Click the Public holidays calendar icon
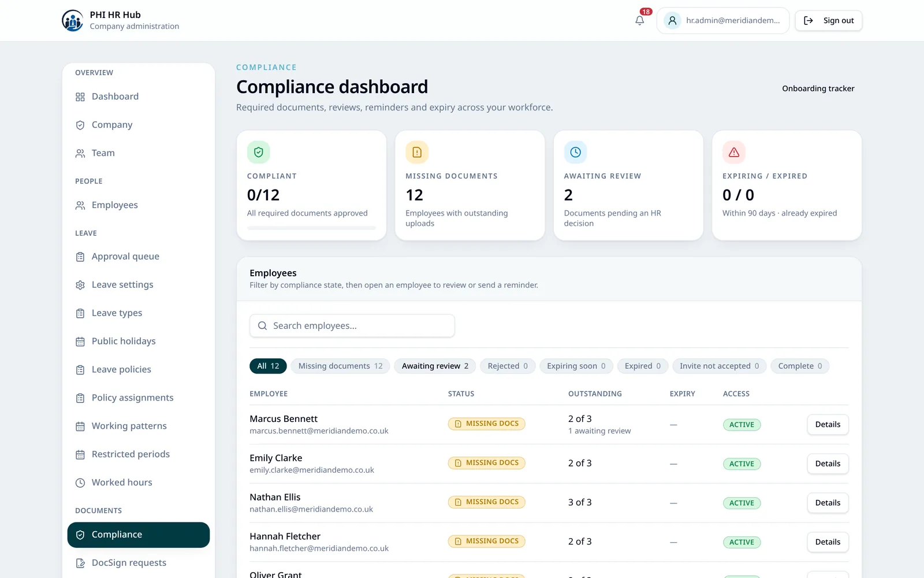This screenshot has width=924, height=578. pos(80,342)
